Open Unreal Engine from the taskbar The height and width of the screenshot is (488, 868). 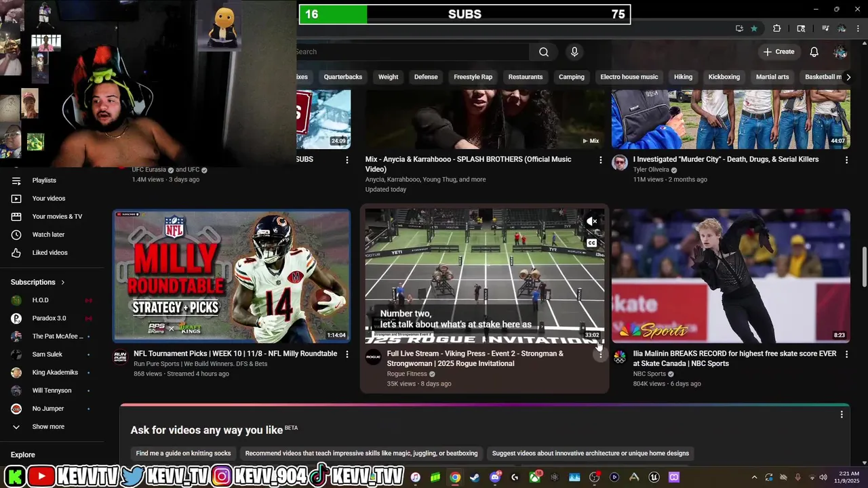(654, 477)
